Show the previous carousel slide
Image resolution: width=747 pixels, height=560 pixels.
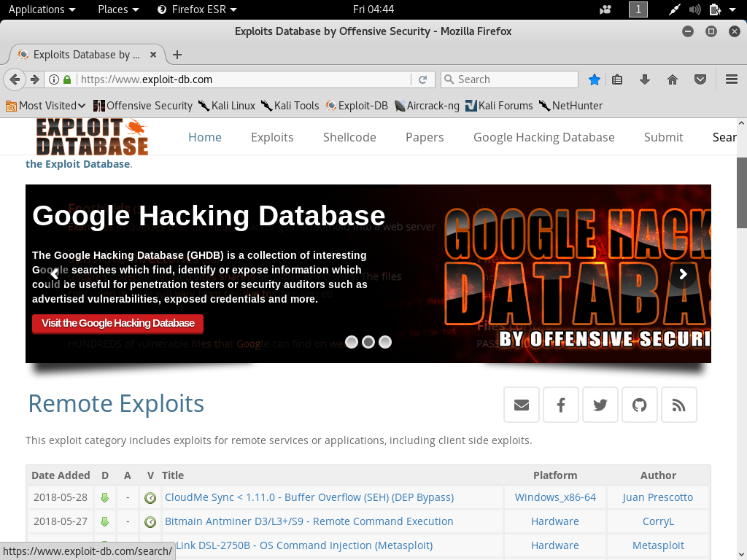tap(54, 274)
